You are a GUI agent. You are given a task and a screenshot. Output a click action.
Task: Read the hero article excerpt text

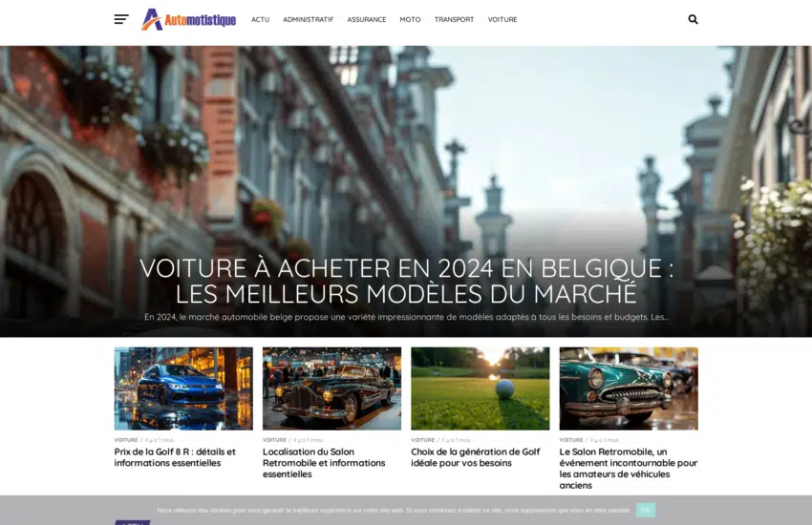pos(406,317)
